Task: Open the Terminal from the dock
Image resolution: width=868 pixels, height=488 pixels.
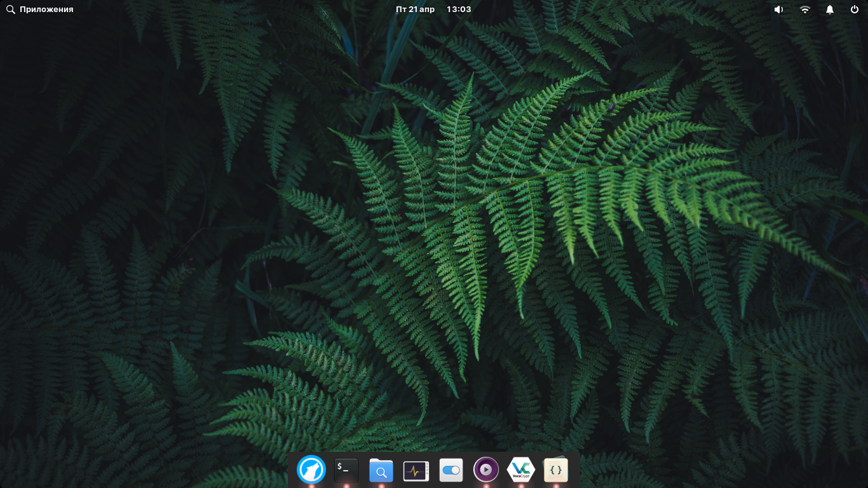Action: click(346, 470)
